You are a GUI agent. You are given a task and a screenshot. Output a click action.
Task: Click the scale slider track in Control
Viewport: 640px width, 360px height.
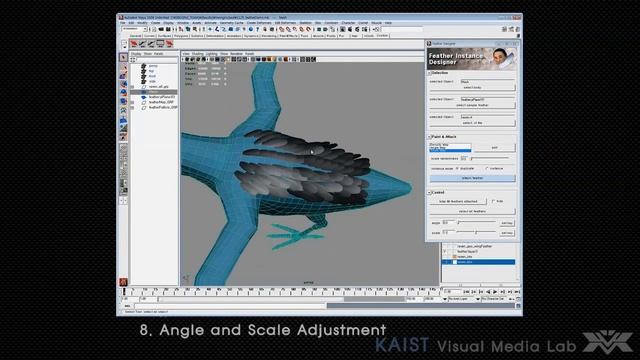(476, 233)
